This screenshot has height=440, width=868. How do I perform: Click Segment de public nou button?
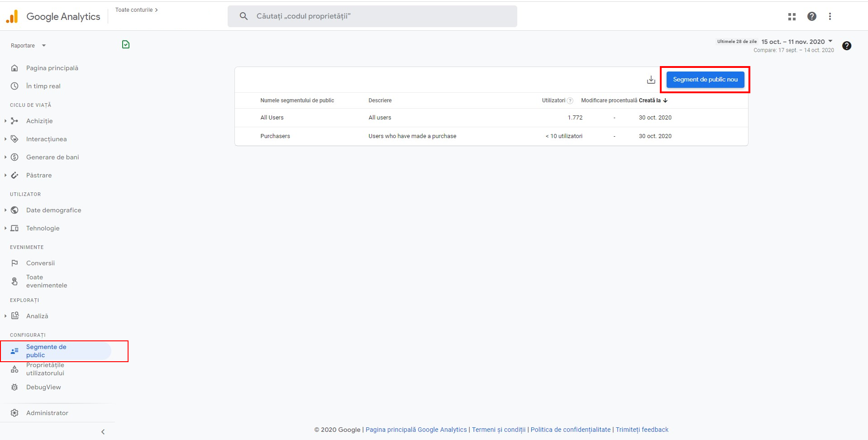[705, 80]
